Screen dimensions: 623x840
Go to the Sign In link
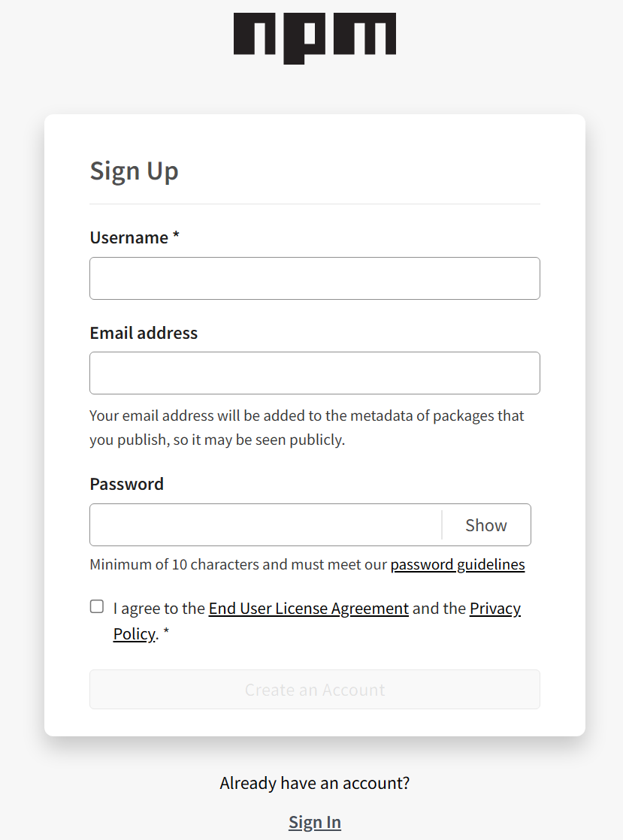pyautogui.click(x=314, y=822)
